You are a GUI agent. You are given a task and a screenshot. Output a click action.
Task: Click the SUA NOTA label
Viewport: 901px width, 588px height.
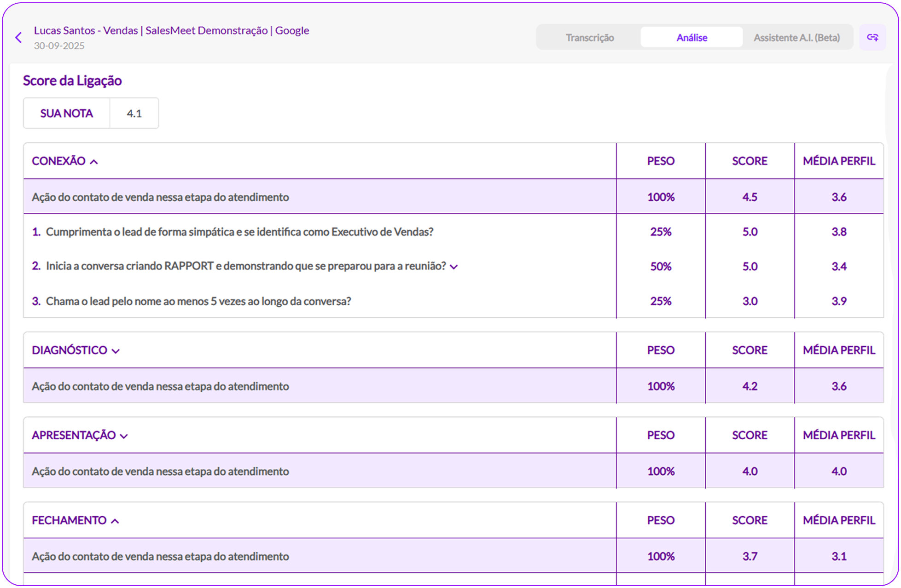tap(66, 113)
